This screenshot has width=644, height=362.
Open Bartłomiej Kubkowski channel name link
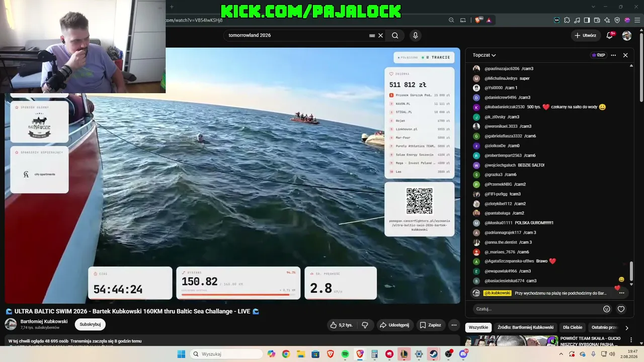pos(44,321)
